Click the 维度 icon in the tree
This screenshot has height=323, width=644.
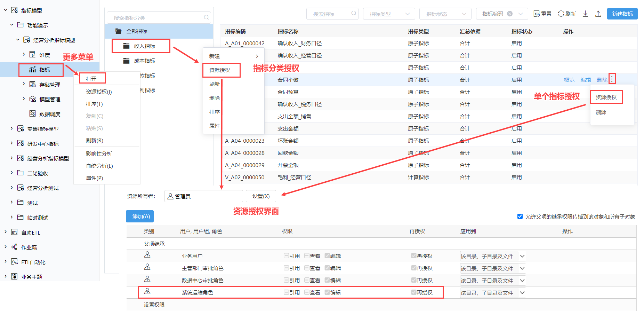[33, 55]
